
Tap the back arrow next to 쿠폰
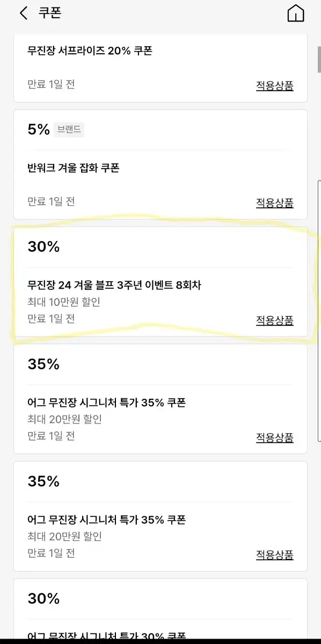pyautogui.click(x=23, y=13)
